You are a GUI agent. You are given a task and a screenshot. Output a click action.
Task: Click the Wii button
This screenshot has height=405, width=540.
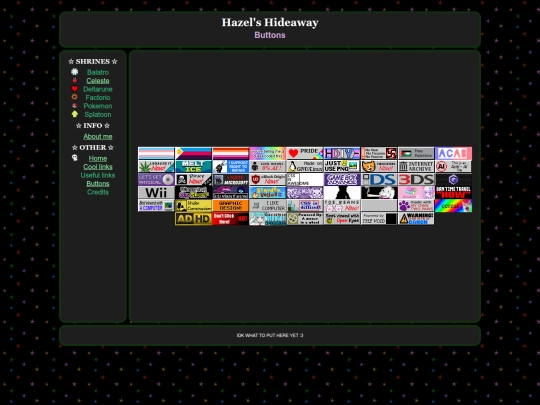(156, 193)
